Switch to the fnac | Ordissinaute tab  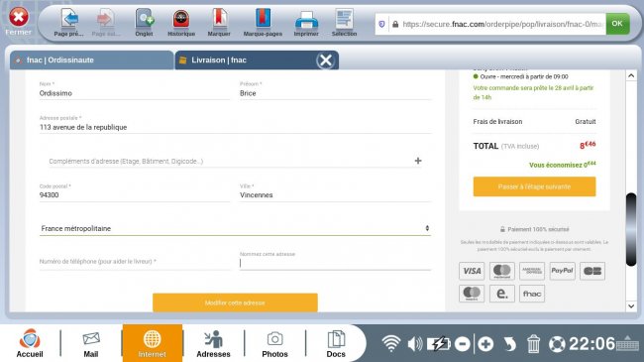91,60
